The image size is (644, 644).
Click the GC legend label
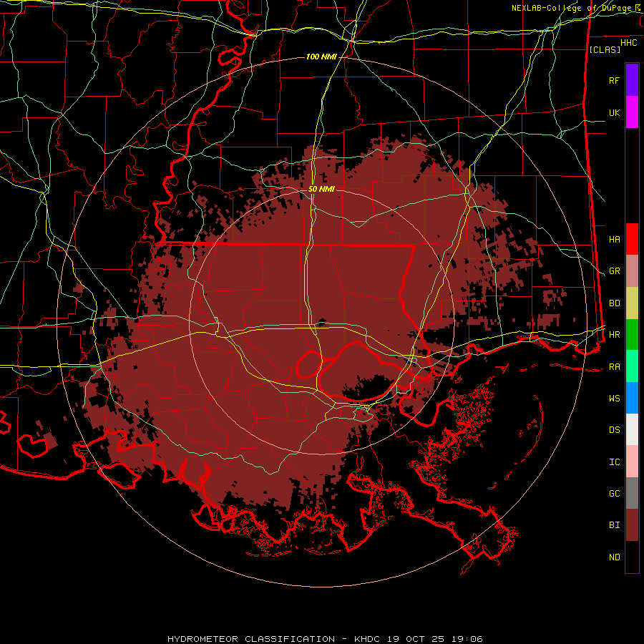pos(615,494)
